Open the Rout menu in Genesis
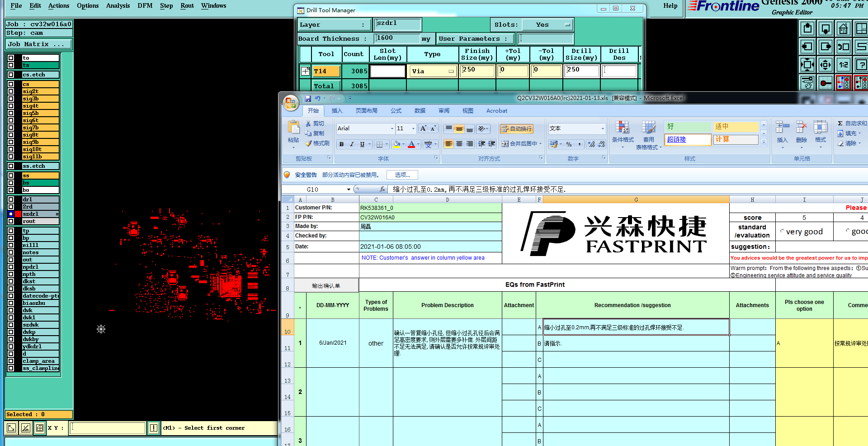 [187, 5]
